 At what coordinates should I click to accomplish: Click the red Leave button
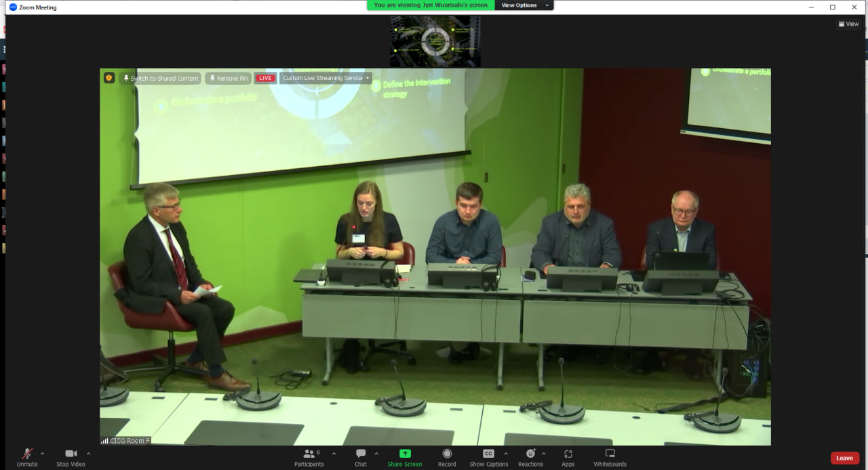(x=845, y=458)
